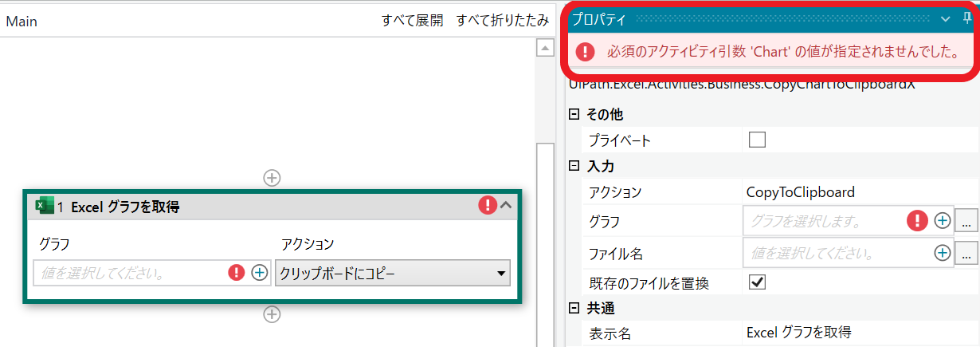Click the error icon in the activity header
Viewport: 980px width, 347px height.
click(487, 206)
